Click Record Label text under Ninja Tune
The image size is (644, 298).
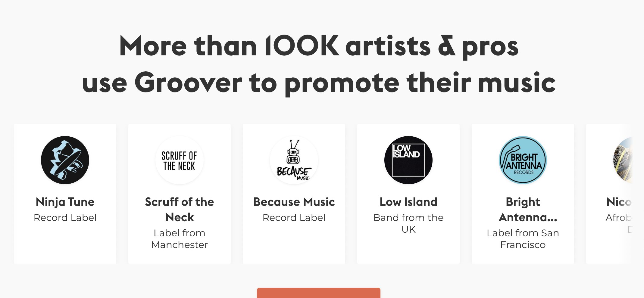65,218
